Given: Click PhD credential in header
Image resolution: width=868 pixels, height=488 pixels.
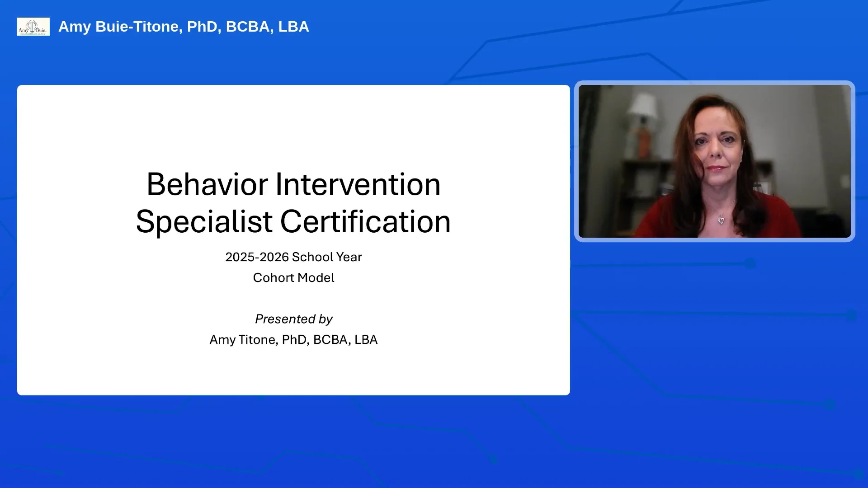Looking at the screenshot, I should [202, 27].
